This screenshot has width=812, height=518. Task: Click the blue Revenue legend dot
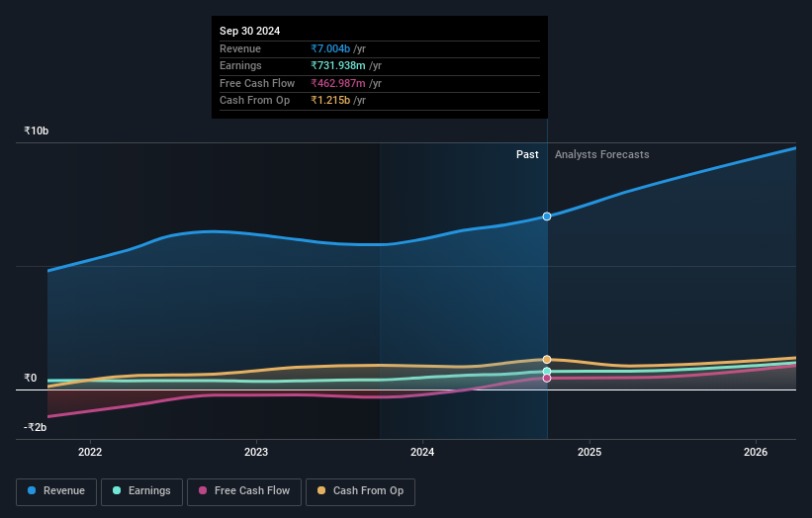click(32, 490)
